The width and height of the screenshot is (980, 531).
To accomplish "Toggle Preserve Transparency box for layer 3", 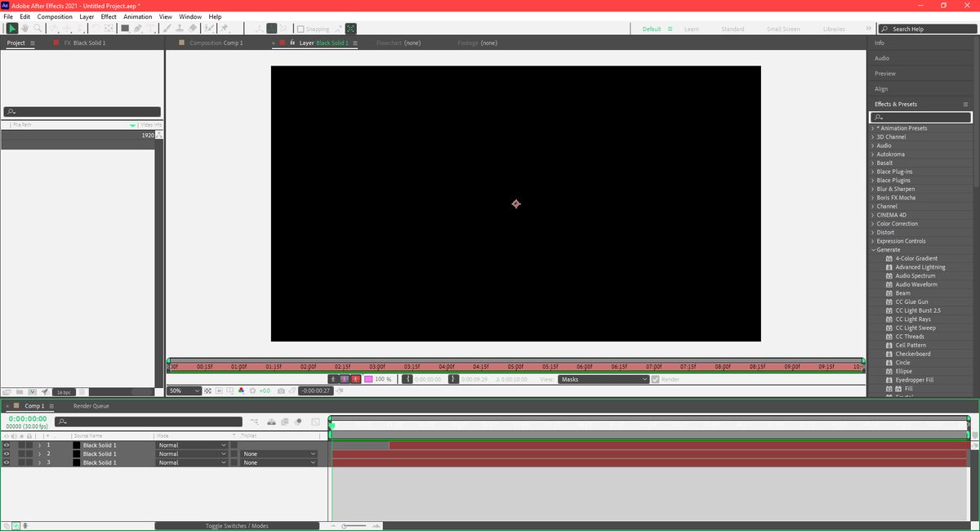I will click(234, 462).
